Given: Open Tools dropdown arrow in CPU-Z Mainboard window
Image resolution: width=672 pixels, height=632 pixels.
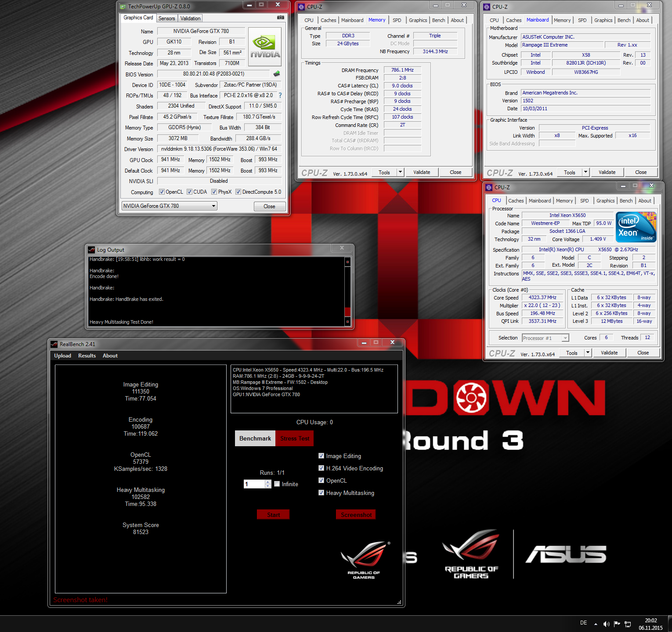Looking at the screenshot, I should pyautogui.click(x=585, y=172).
